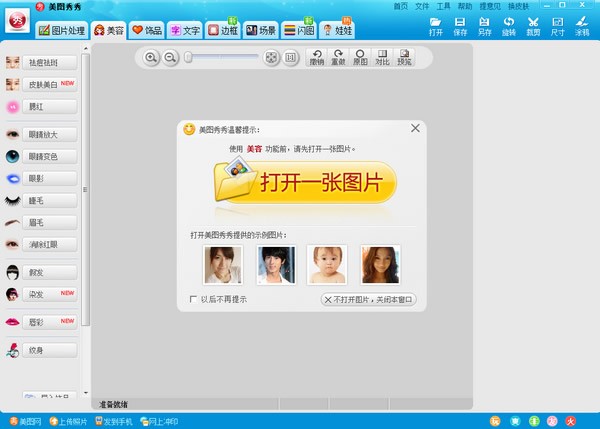Click the zoom out magnifier icon

[x=170, y=58]
